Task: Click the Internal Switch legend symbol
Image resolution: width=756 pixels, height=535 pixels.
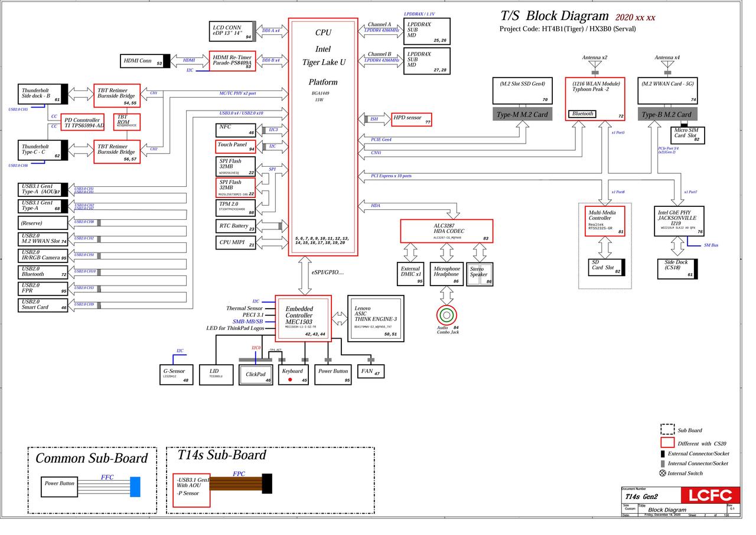Action: (x=663, y=473)
